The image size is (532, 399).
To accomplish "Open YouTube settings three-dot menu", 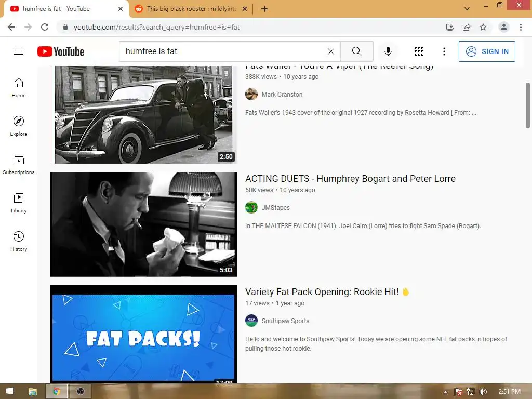I will 444,51.
